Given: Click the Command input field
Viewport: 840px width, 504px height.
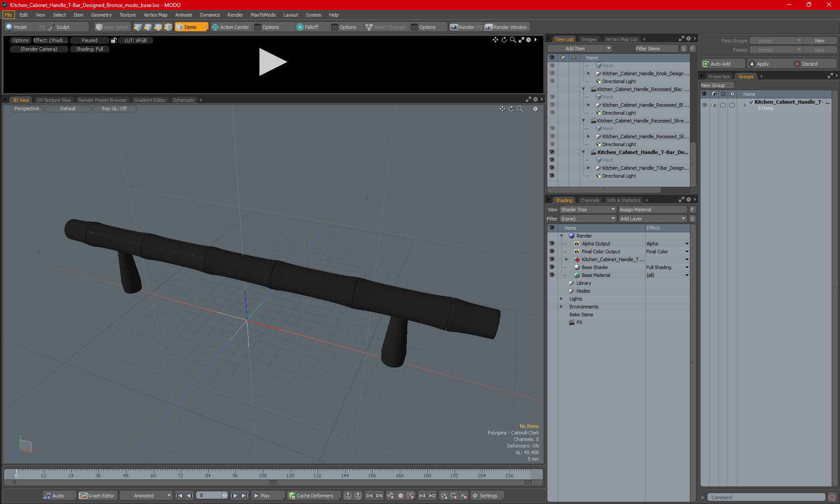Looking at the screenshot, I should 767,497.
